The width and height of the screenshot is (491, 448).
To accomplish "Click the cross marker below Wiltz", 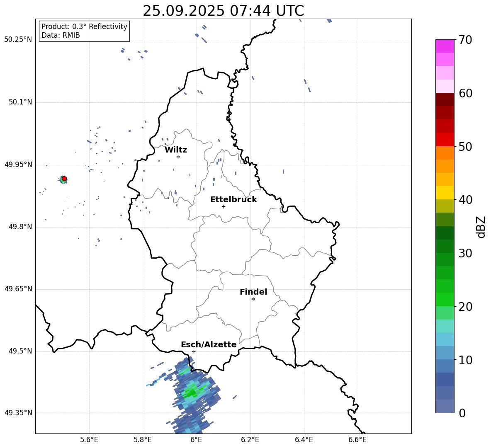I will [178, 157].
